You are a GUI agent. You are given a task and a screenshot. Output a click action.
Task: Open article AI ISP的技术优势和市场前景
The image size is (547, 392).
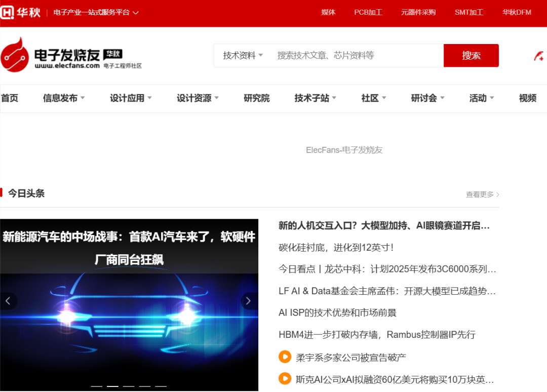pos(337,313)
